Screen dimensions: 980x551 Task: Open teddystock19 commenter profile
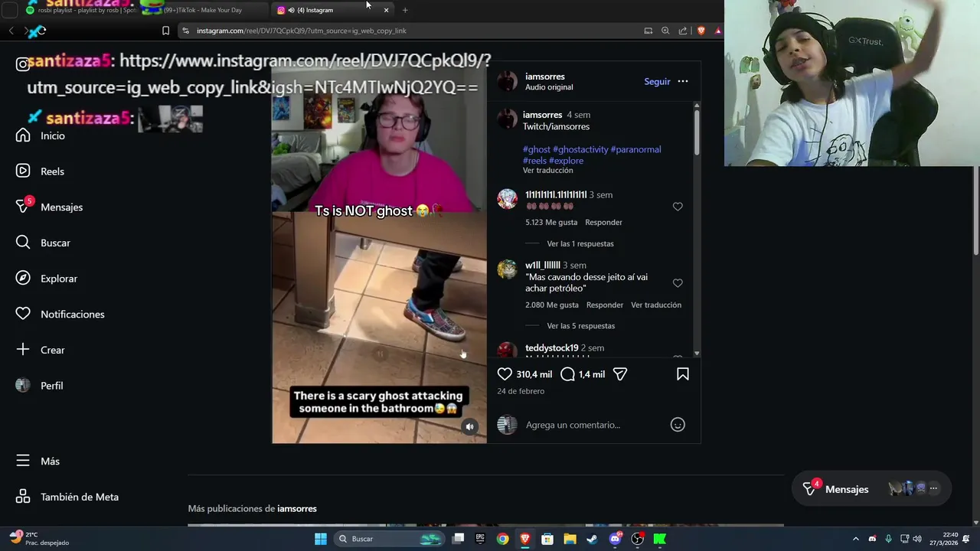coord(551,348)
